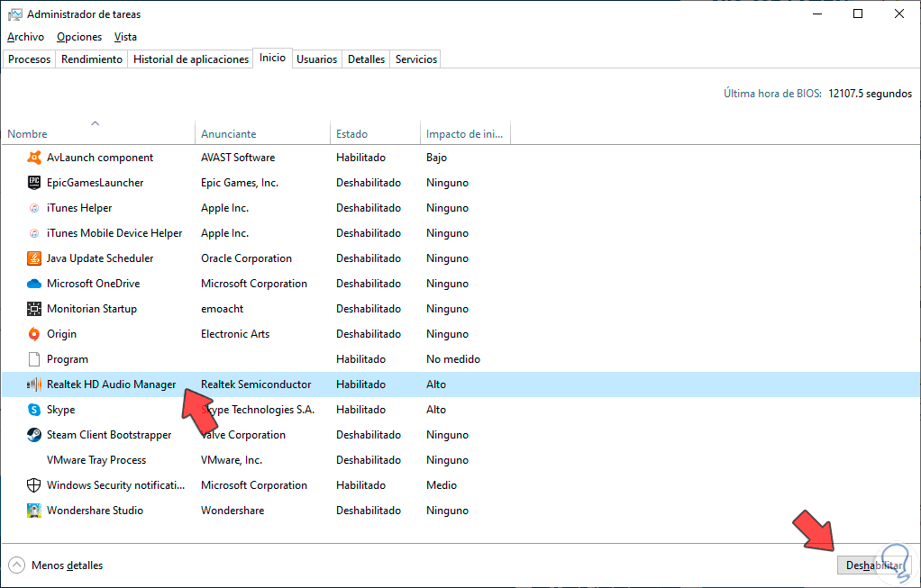This screenshot has width=921, height=588.
Task: Sort by Impacto de inicio column header
Action: (465, 134)
